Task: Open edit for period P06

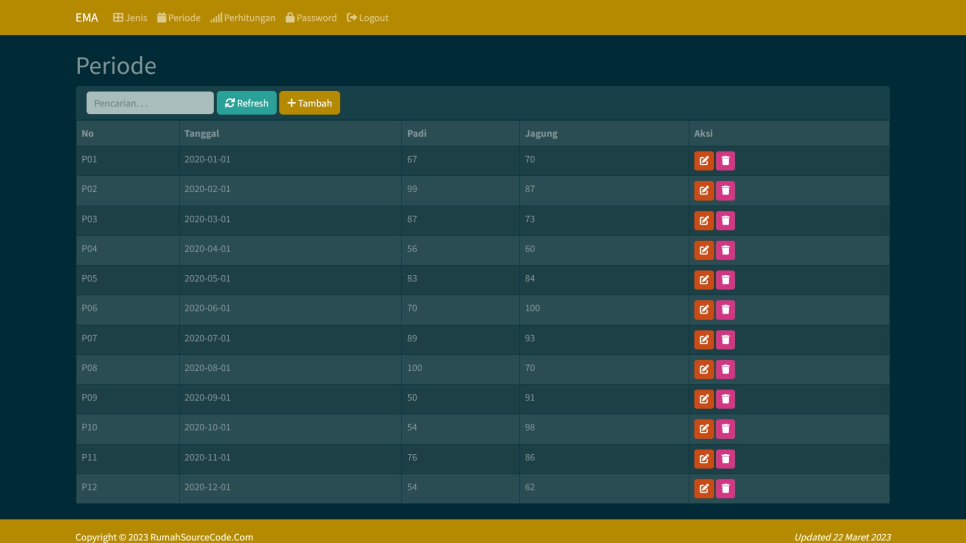Action: pos(704,310)
